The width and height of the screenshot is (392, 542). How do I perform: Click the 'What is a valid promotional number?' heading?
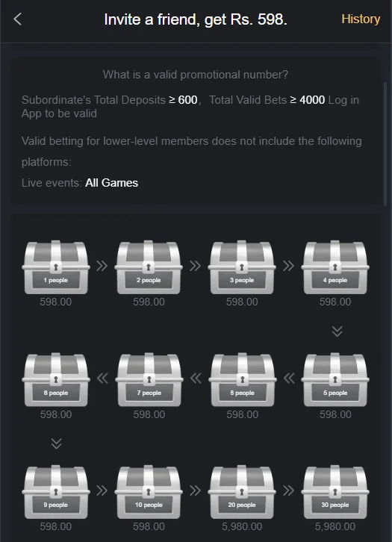pyautogui.click(x=196, y=75)
